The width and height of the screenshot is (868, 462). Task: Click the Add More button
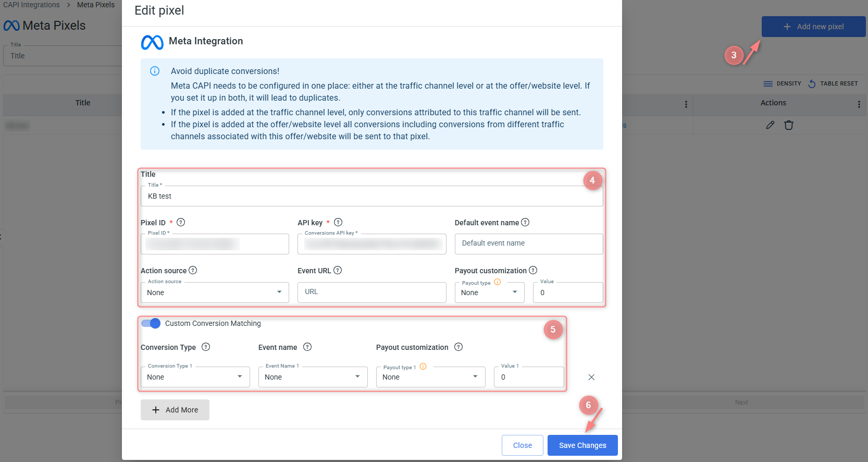[x=175, y=410]
